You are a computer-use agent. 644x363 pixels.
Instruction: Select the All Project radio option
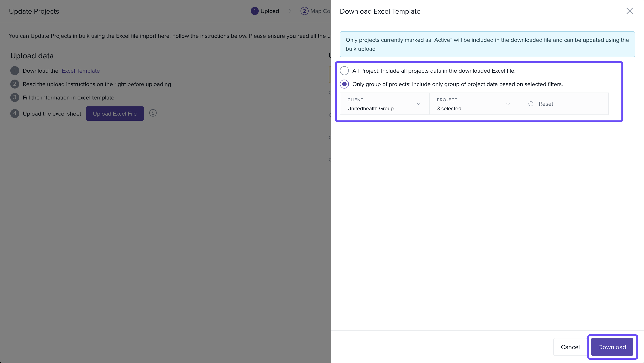coord(344,71)
